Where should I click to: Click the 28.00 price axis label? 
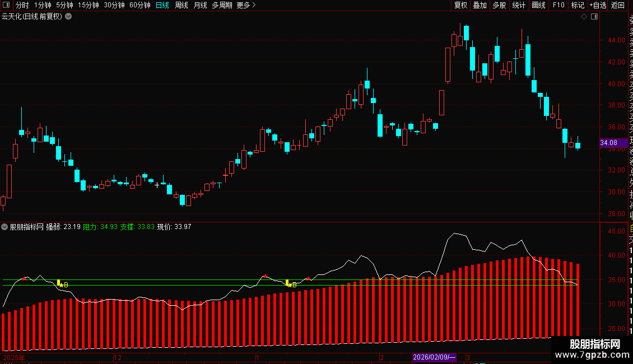click(x=616, y=213)
